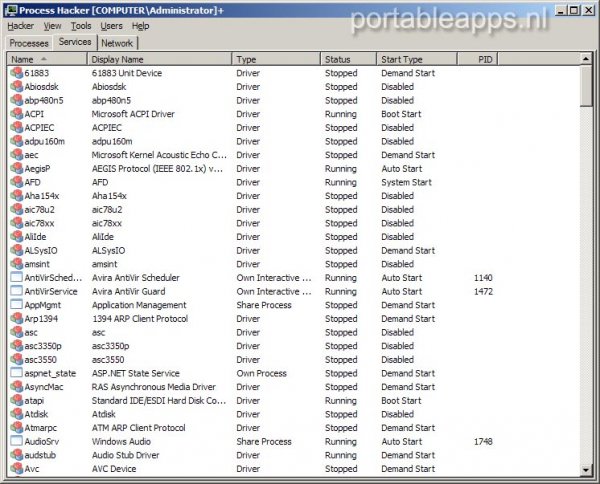Sort by the PID column header
This screenshot has height=484, width=600.
tap(478, 59)
